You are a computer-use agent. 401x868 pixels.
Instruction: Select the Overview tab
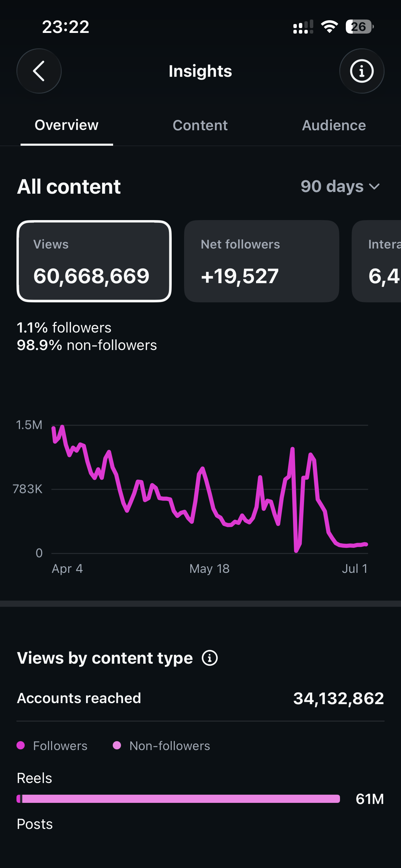click(66, 125)
